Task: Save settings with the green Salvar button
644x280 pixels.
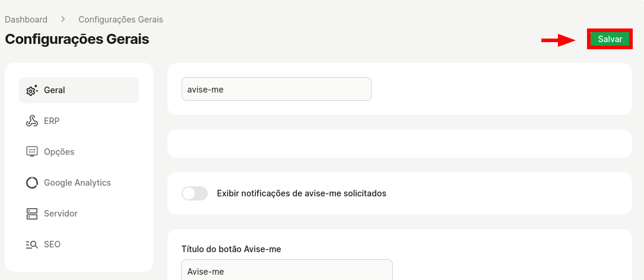Action: coord(610,39)
